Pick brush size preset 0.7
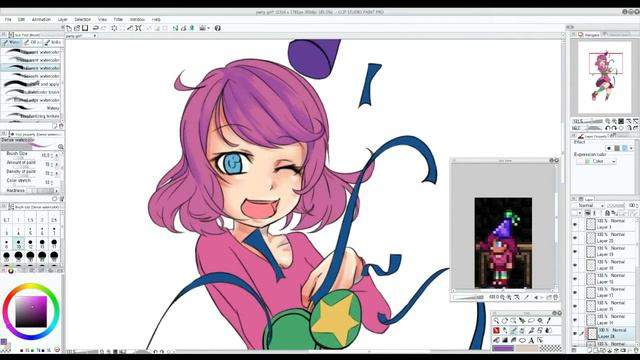Image resolution: width=640 pixels, height=360 pixels. pos(7,218)
